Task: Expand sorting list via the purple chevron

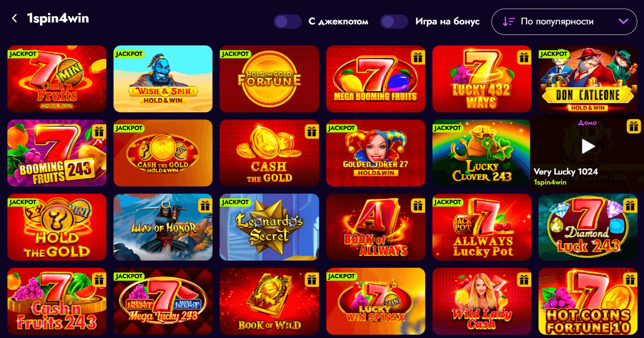Action: click(623, 22)
